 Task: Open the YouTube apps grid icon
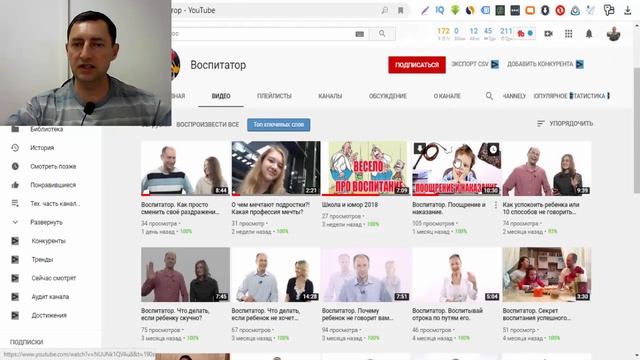[x=569, y=33]
